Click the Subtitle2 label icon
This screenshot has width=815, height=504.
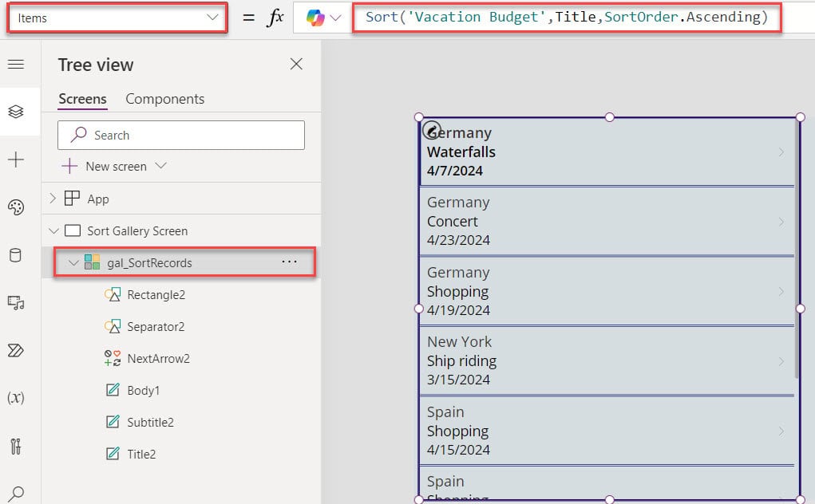pyautogui.click(x=113, y=422)
